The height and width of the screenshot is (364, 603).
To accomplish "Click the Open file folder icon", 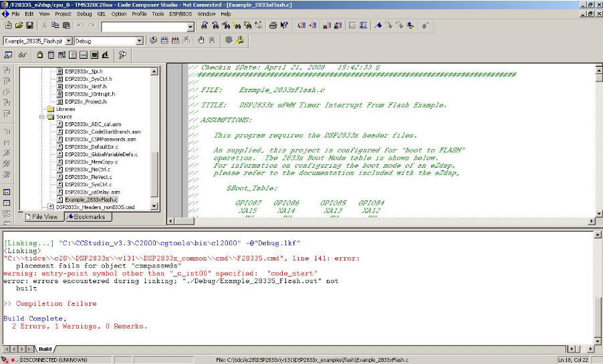I will coord(19,25).
